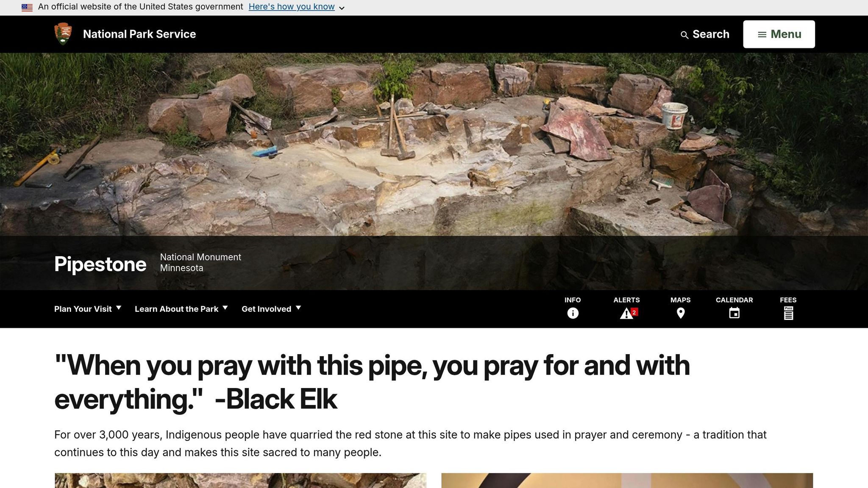Click the quarry banner photo
This screenshot has height=488, width=868.
pos(434,144)
